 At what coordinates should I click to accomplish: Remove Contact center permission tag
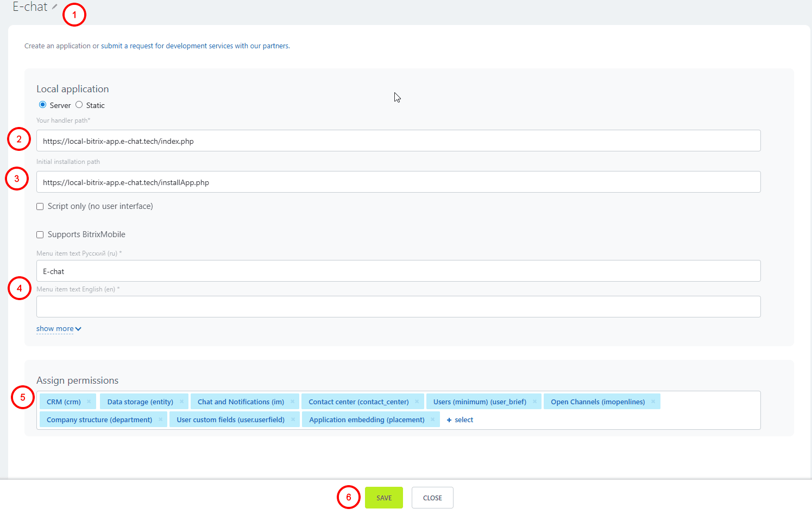pyautogui.click(x=417, y=402)
